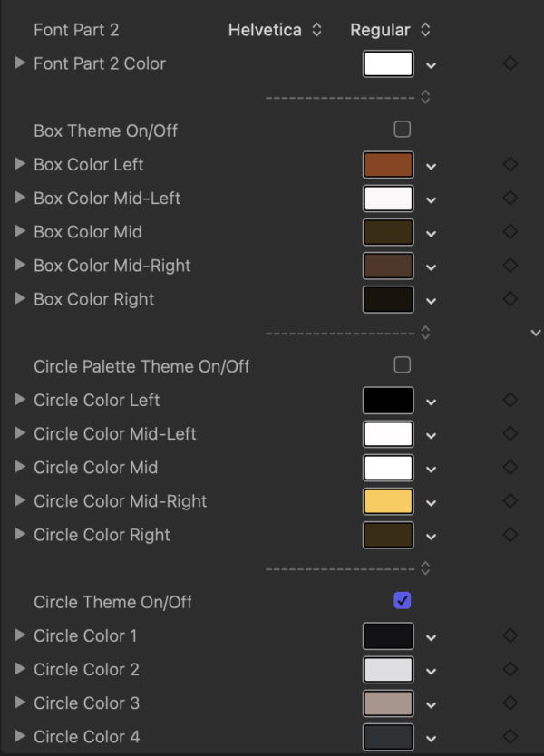
Task: Add keyframe for Font Part 2 Color
Action: (510, 63)
